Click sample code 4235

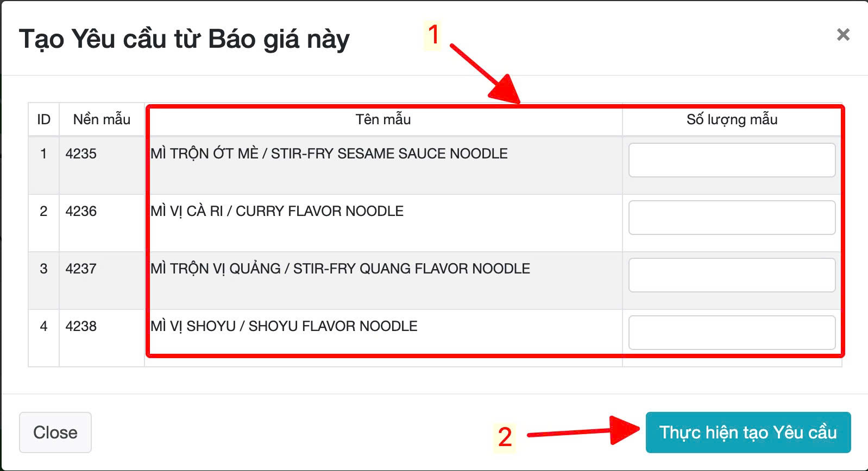(x=81, y=154)
